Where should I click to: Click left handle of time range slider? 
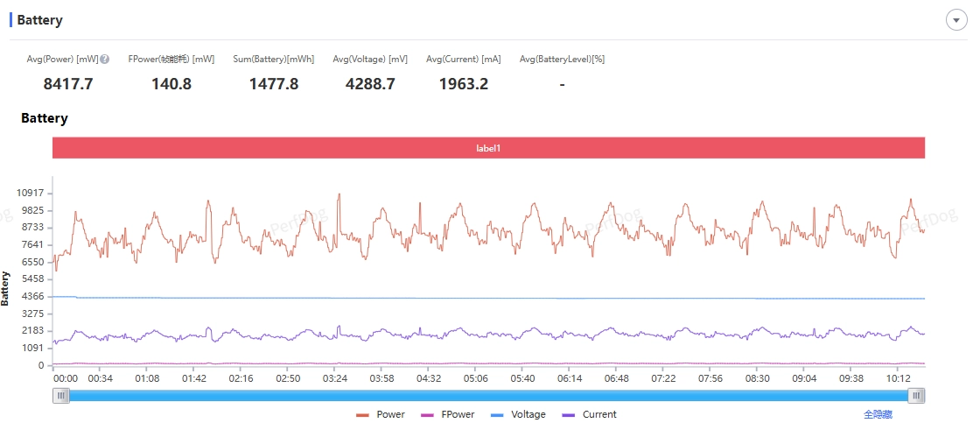pyautogui.click(x=60, y=396)
